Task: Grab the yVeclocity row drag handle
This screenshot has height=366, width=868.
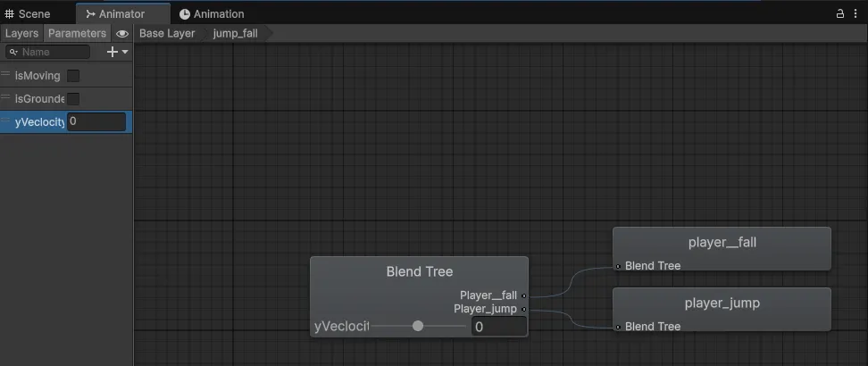Action: (5, 121)
